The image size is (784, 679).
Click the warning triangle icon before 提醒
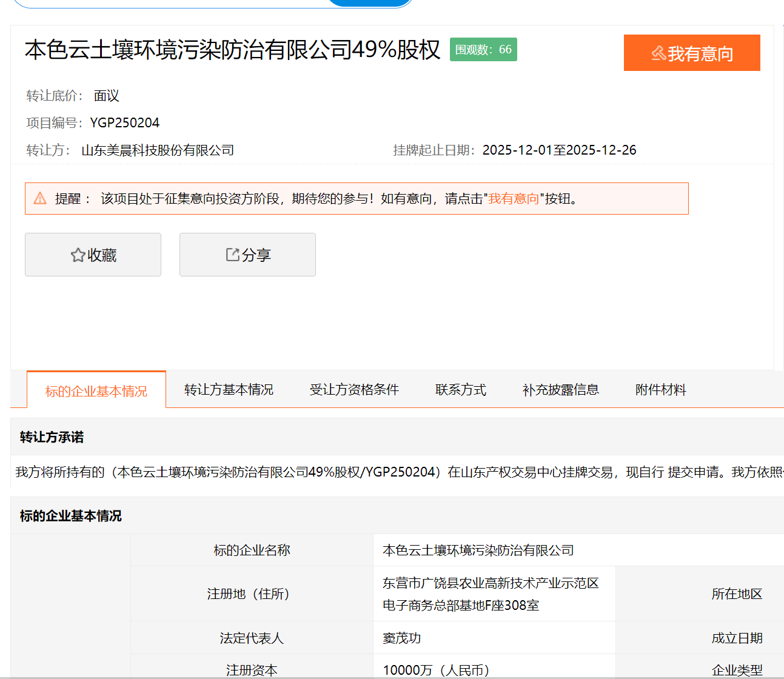(40, 198)
